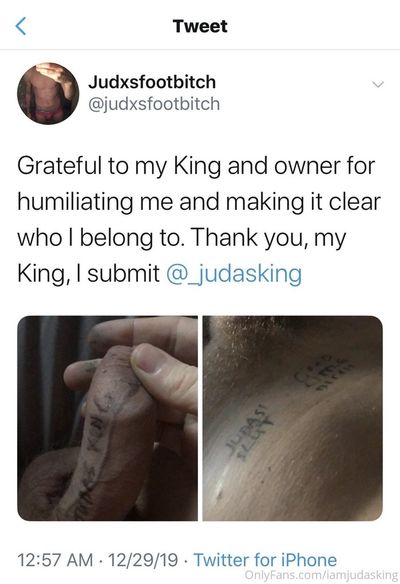The image size is (400, 584).
Task: View the right attached photo
Action: pyautogui.click(x=293, y=418)
